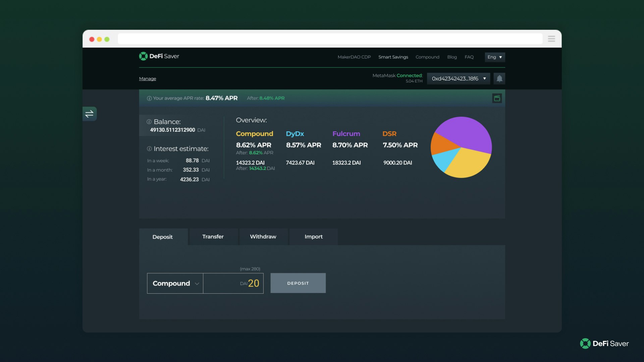Expand the 0xd42342423...18f6 account dropdown

(x=458, y=78)
